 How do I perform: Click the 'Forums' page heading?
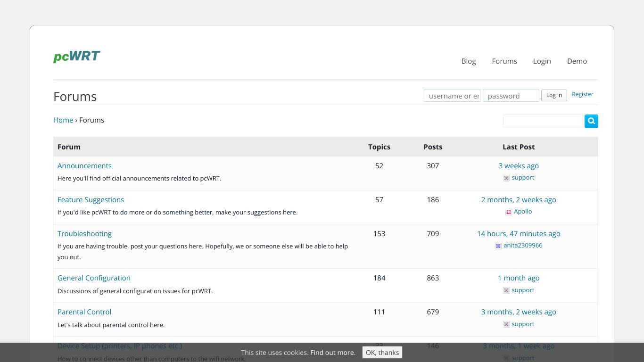coord(75,97)
